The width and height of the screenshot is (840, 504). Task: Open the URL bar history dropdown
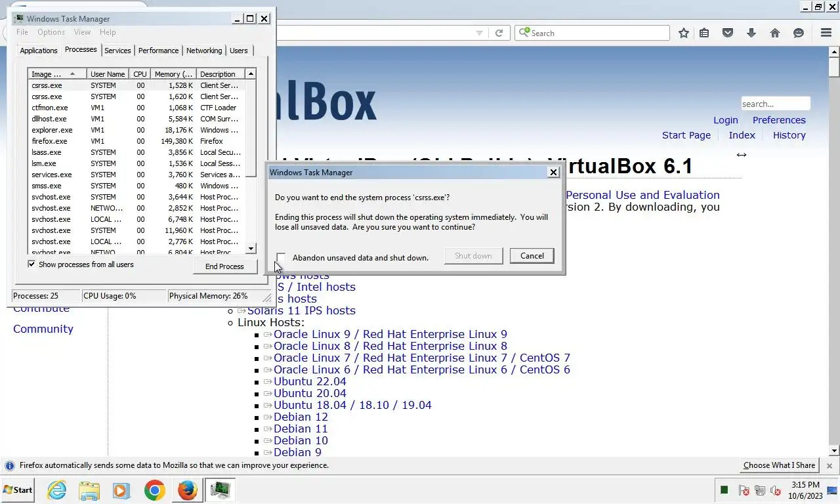pyautogui.click(x=479, y=33)
